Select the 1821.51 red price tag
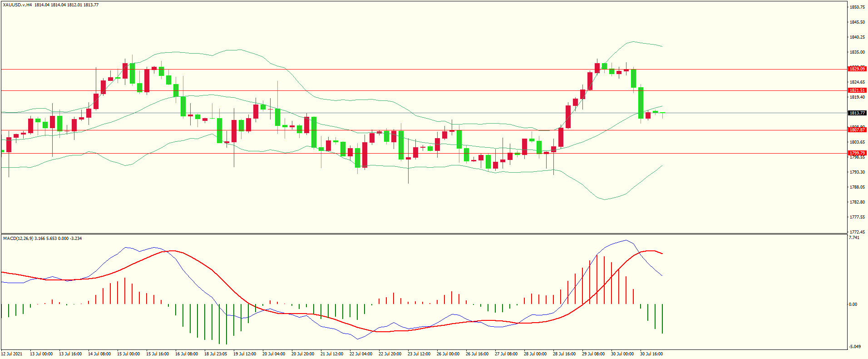868x359 pixels. coord(857,90)
